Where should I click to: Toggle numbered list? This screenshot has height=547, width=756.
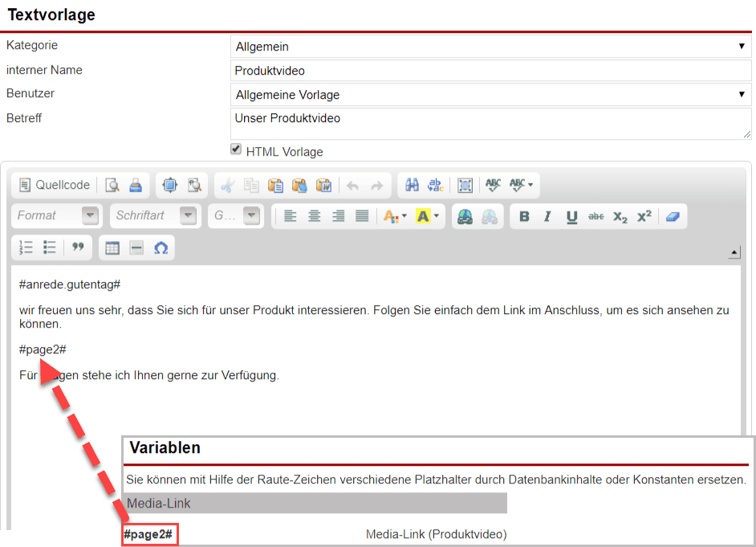coord(26,248)
